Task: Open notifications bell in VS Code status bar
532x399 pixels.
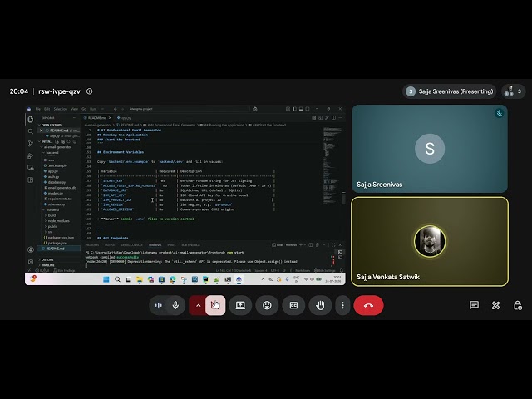Action: click(342, 270)
